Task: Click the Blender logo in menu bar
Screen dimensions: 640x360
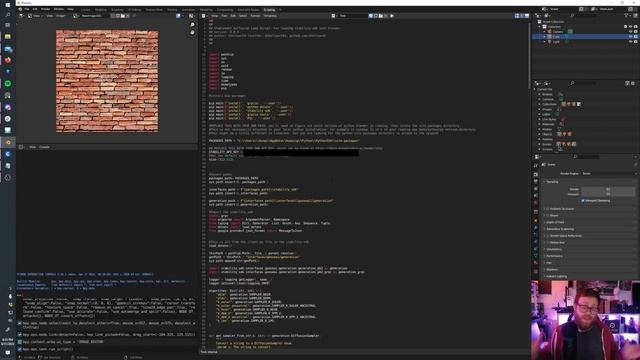Action: 20,9
